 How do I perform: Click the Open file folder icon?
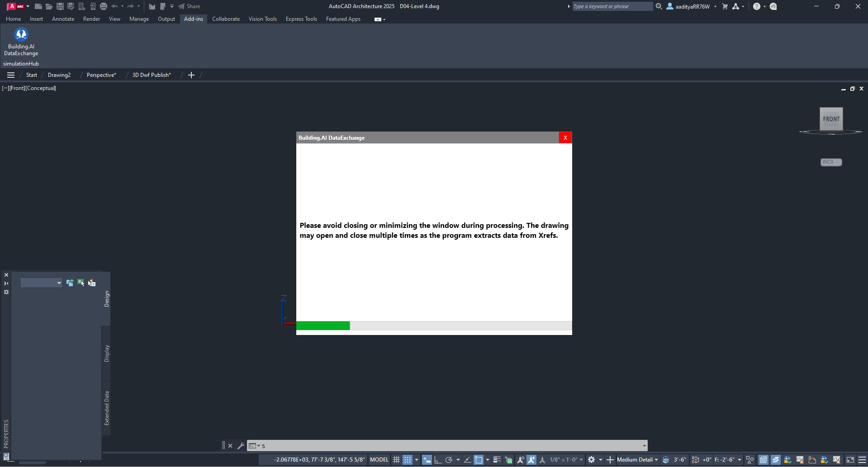(49, 6)
